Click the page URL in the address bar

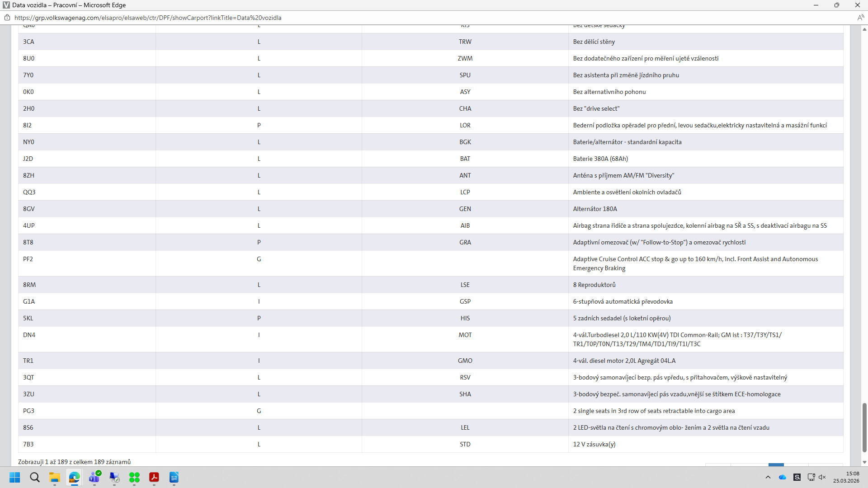coord(148,18)
